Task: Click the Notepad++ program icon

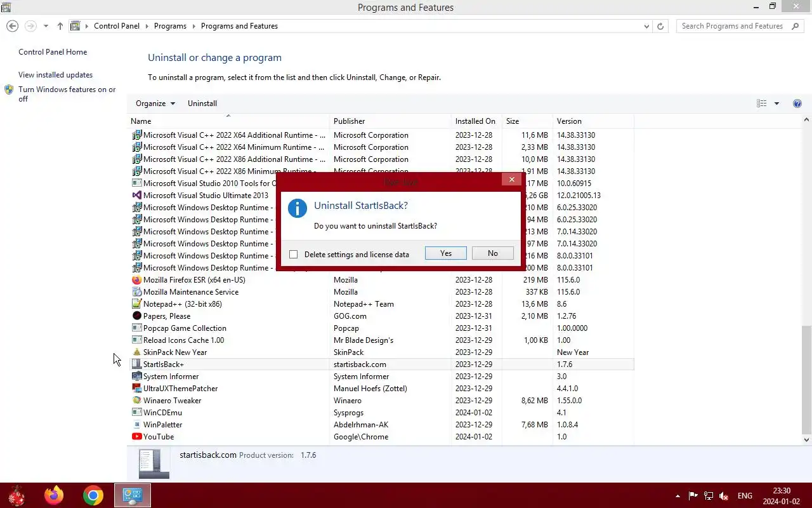Action: tap(136, 304)
